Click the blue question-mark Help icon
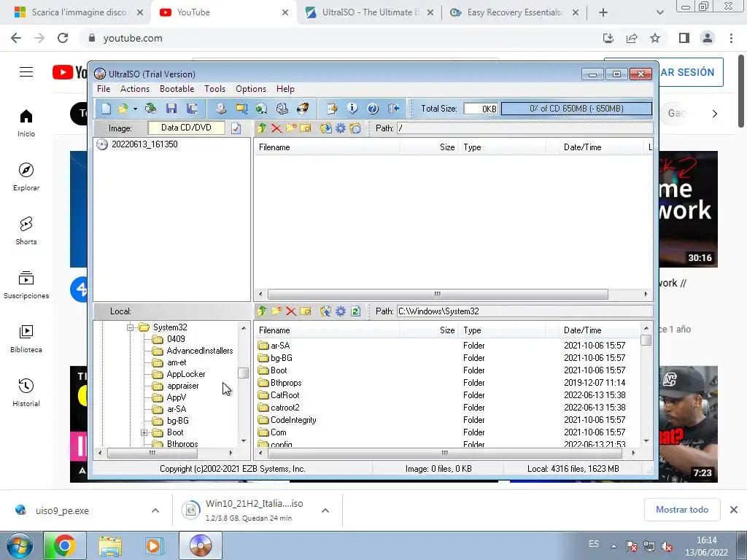747x560 pixels. (373, 109)
